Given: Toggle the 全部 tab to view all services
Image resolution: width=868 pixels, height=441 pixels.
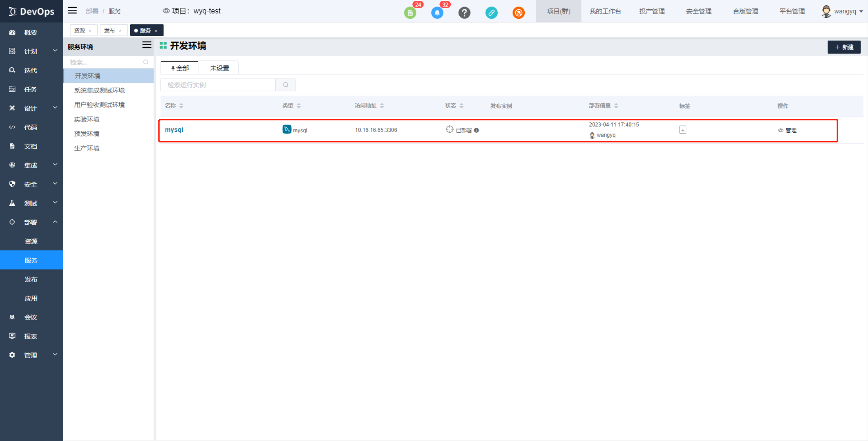Looking at the screenshot, I should coord(180,68).
